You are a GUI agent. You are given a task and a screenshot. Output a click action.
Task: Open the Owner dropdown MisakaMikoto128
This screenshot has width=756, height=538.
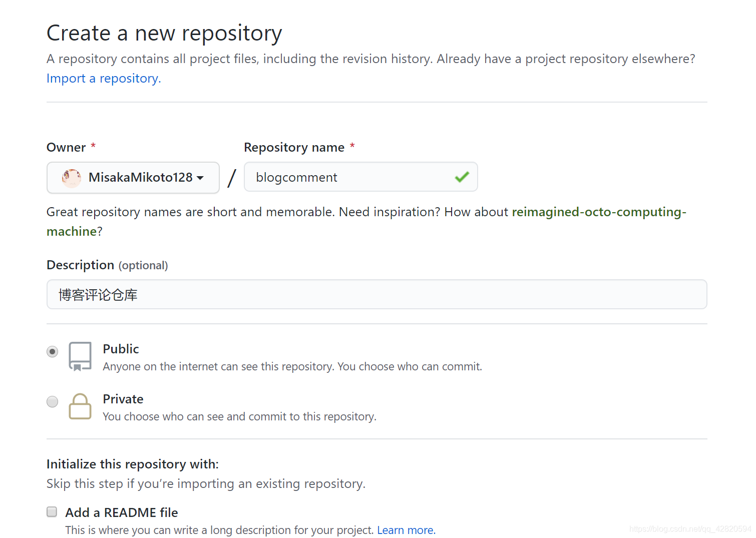coord(133,178)
